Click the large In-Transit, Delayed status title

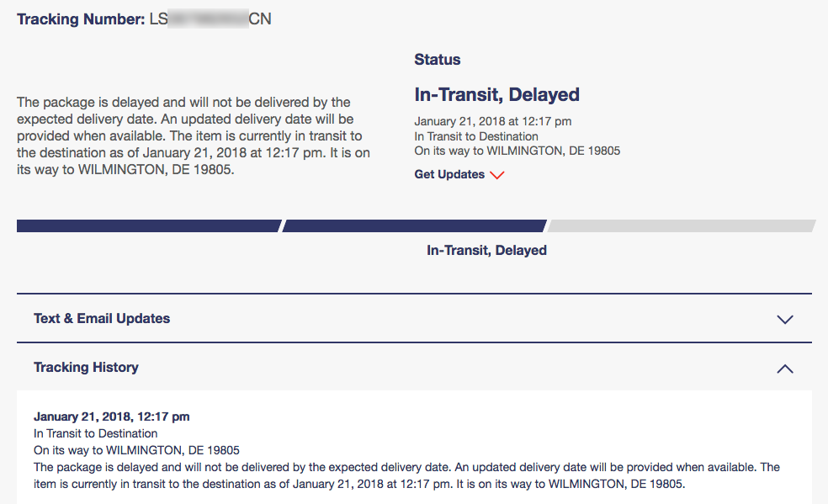[496, 94]
